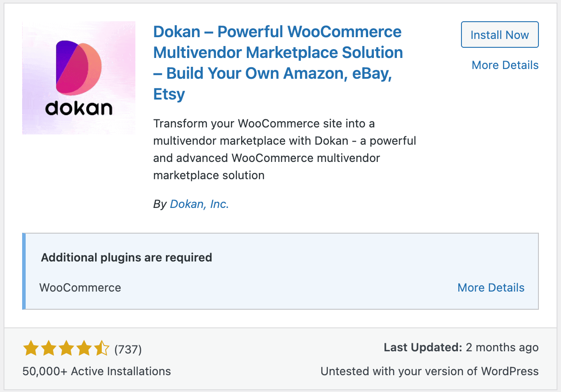
Task: Click the Additional plugins are required heading
Action: (127, 257)
